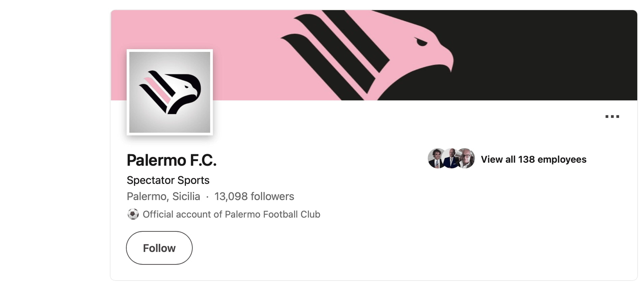Screen dimensions: 644x291
Task: Click the soccer ball emoji icon
Action: click(133, 214)
